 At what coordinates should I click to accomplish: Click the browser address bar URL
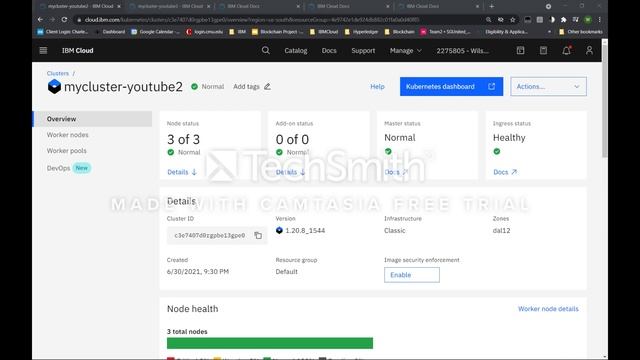pos(252,20)
